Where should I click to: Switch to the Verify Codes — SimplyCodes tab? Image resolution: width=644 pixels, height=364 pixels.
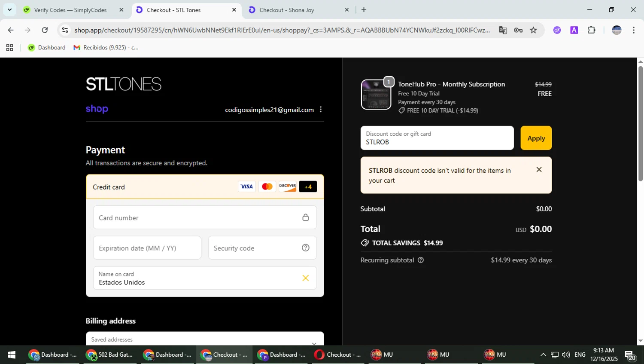click(x=70, y=10)
